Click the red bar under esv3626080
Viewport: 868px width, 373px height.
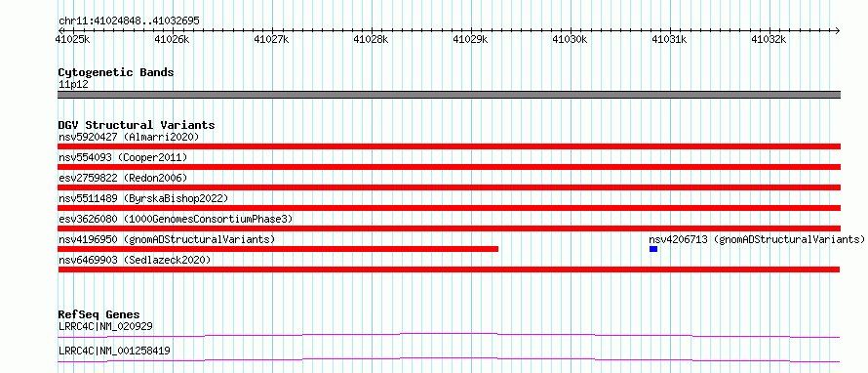point(449,228)
